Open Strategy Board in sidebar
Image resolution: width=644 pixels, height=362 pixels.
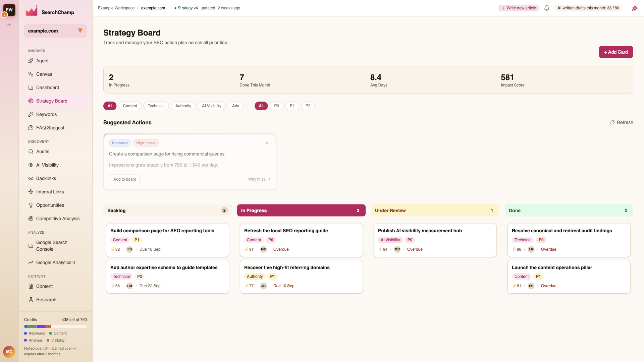(x=55, y=101)
